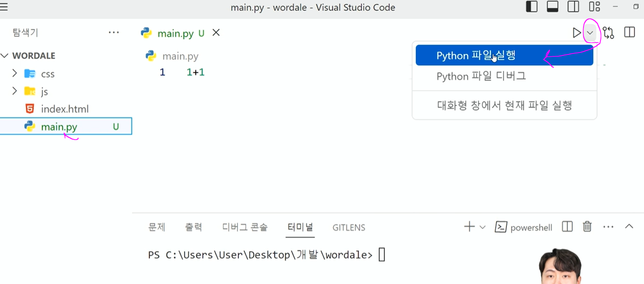Switch to 문제 panel tab
The width and height of the screenshot is (644, 284).
(x=157, y=227)
